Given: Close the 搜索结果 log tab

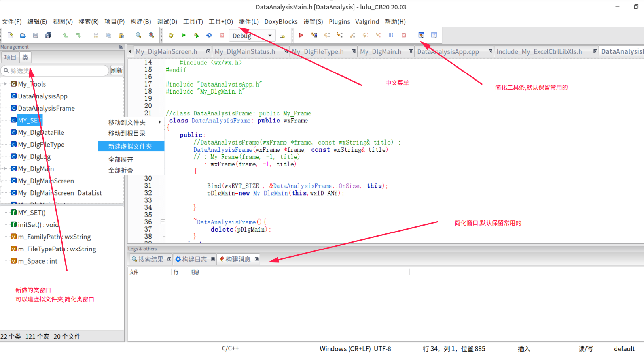Looking at the screenshot, I should coord(169,259).
